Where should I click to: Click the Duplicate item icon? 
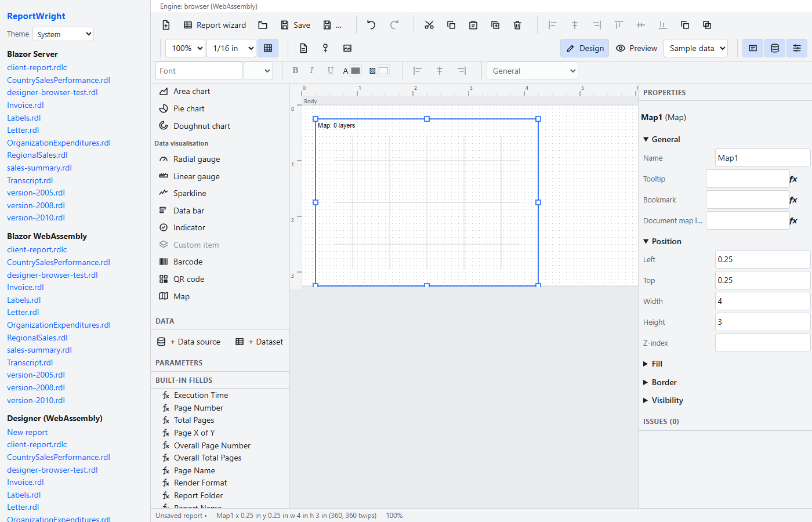(495, 25)
